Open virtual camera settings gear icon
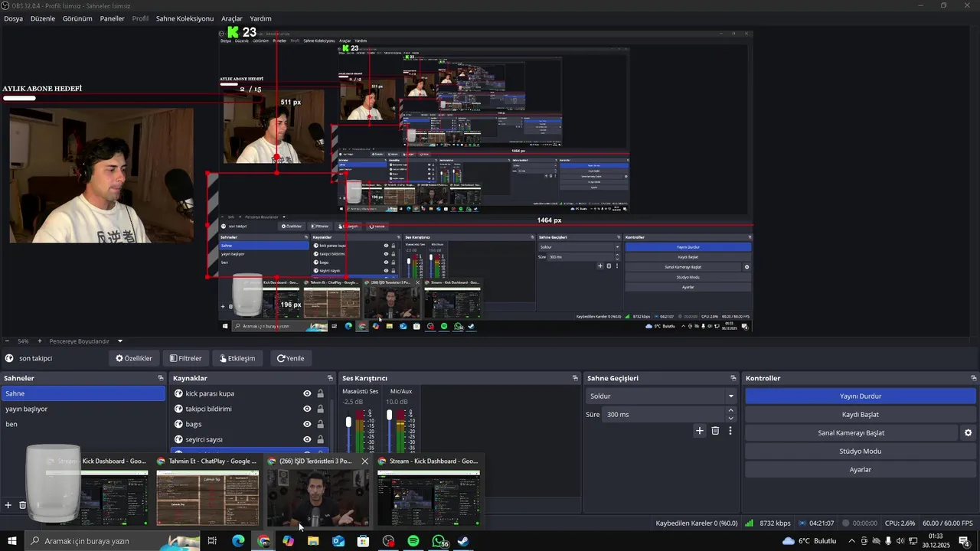The height and width of the screenshot is (551, 980). (x=969, y=433)
